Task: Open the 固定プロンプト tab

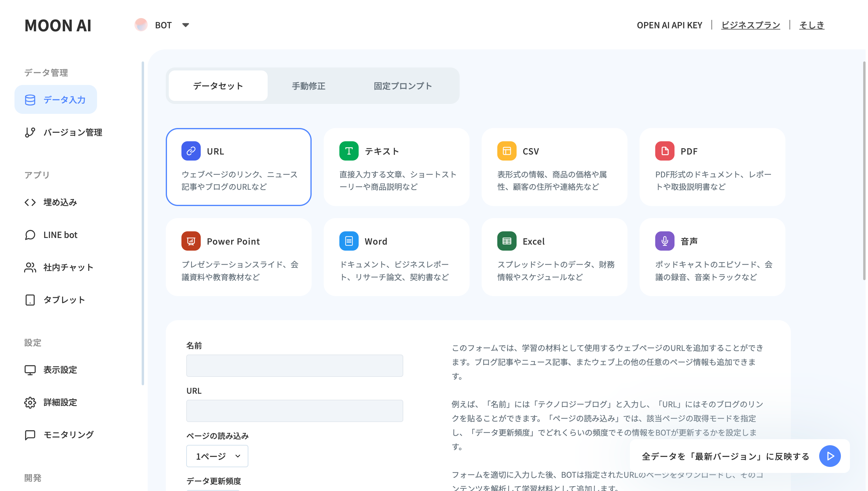Action: coord(402,86)
